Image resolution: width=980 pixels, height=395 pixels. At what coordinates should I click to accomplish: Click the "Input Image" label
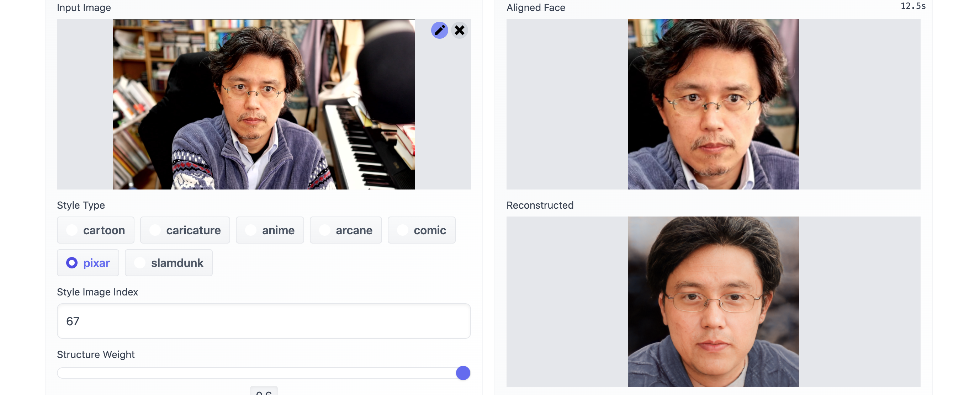84,7
